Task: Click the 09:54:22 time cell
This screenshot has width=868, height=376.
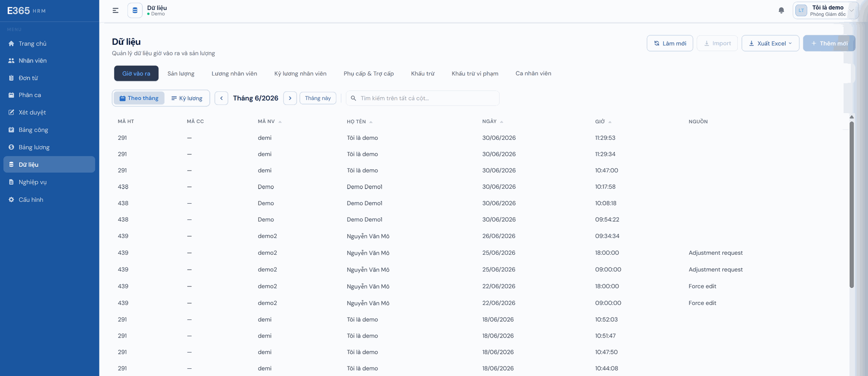Action: [607, 219]
